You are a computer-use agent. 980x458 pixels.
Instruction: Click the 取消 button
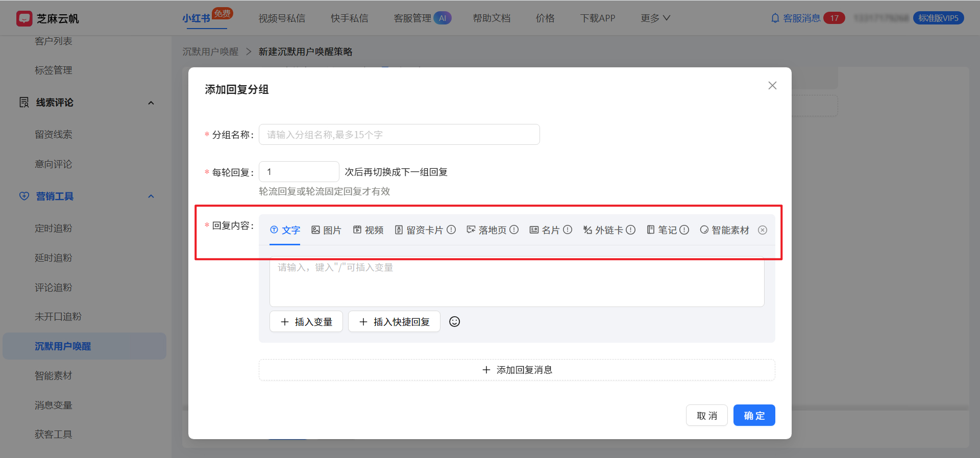point(706,415)
